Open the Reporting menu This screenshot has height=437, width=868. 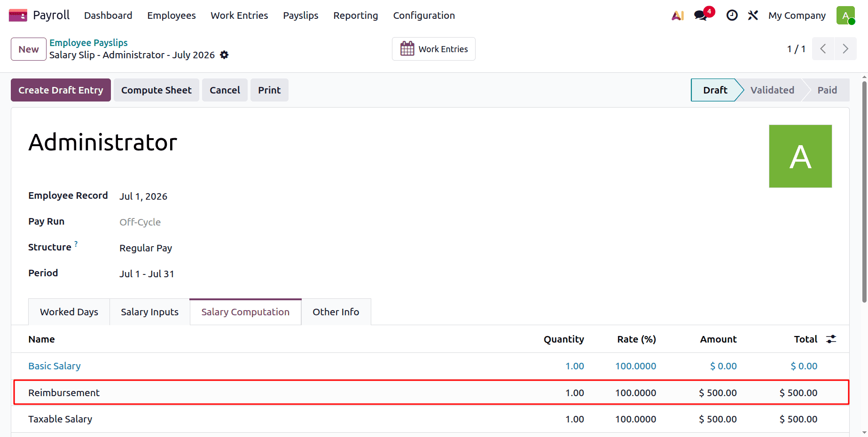coord(356,16)
